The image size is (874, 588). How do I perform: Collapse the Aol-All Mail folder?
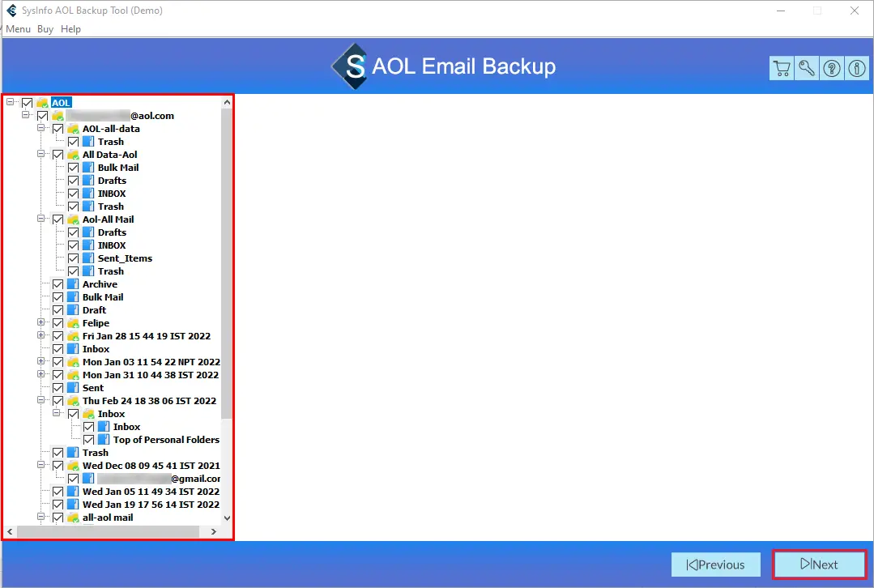[41, 219]
